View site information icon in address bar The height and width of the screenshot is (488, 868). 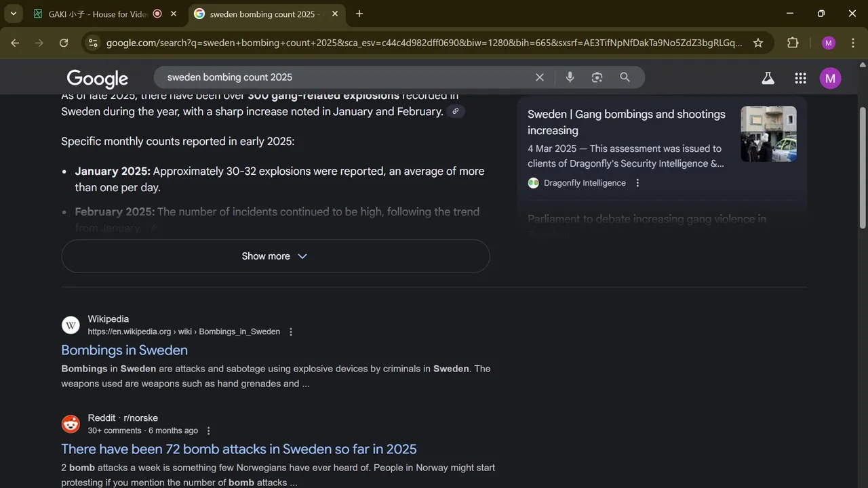pos(93,43)
